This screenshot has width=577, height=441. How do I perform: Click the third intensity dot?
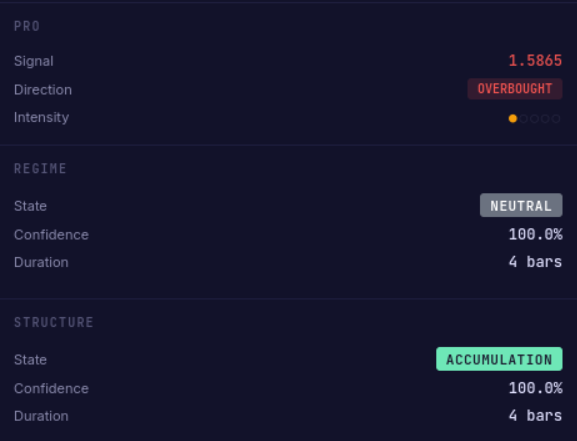click(534, 119)
